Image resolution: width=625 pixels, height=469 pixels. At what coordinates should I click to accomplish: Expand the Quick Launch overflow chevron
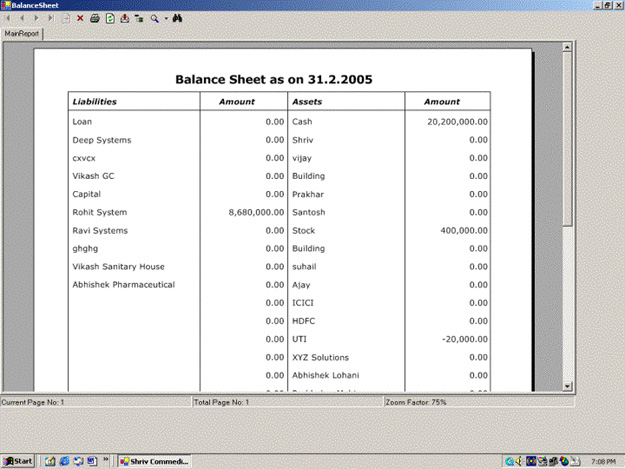(x=105, y=461)
